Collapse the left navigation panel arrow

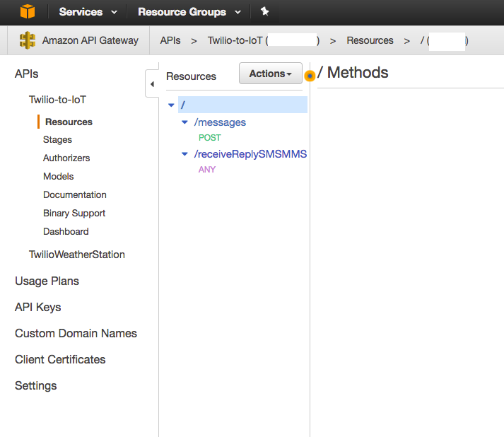[x=152, y=84]
